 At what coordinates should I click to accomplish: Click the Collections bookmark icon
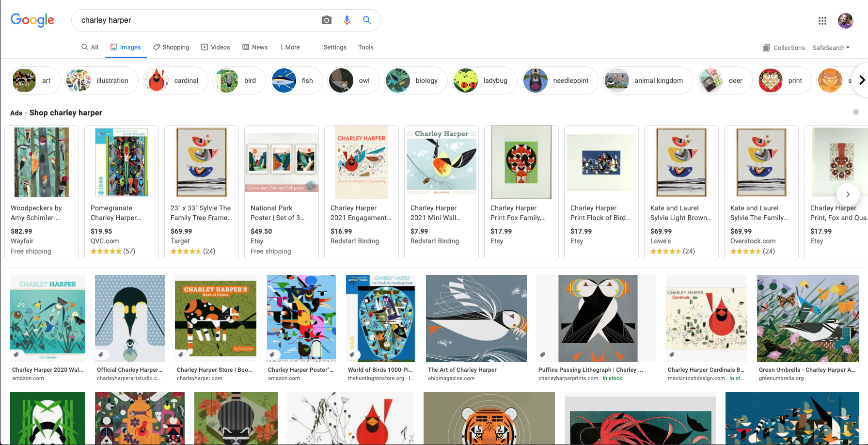pyautogui.click(x=766, y=48)
